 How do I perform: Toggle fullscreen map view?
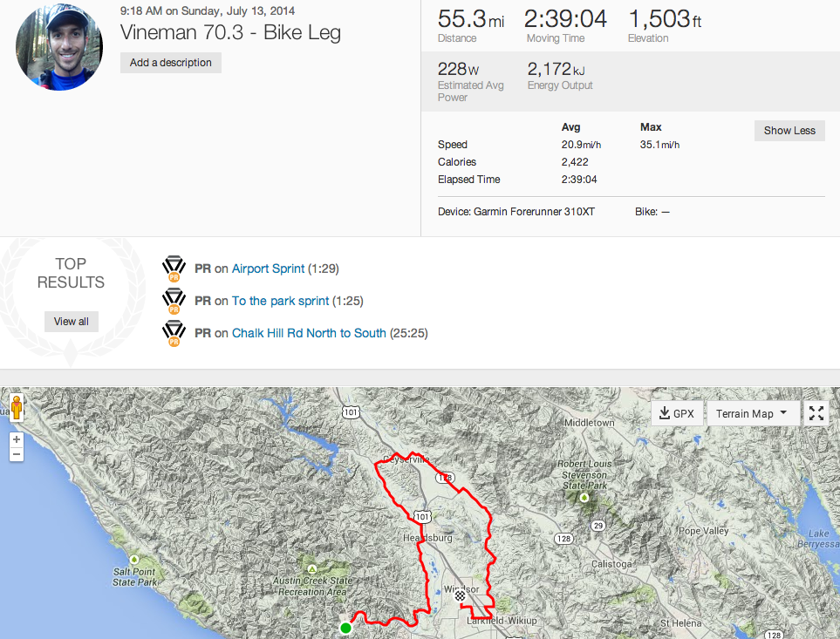[x=816, y=413]
